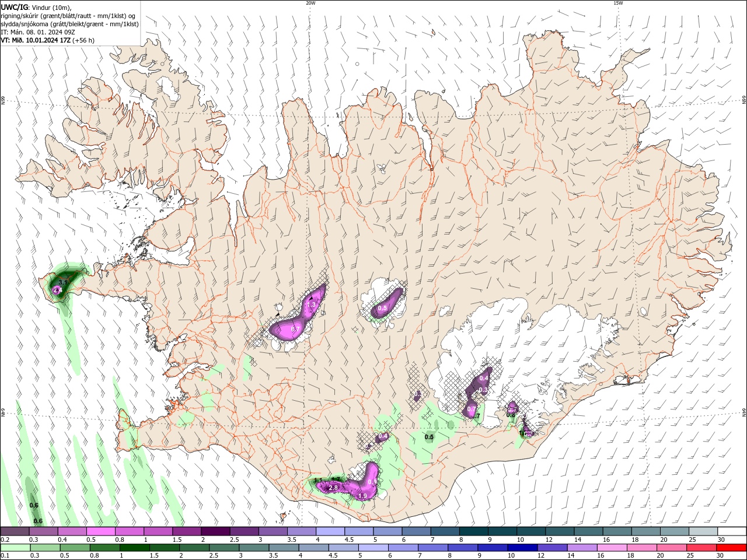Click the '2.4' value on the Snæfellsnes tip
Viewport: 747px width, 560px height.
[x=57, y=290]
